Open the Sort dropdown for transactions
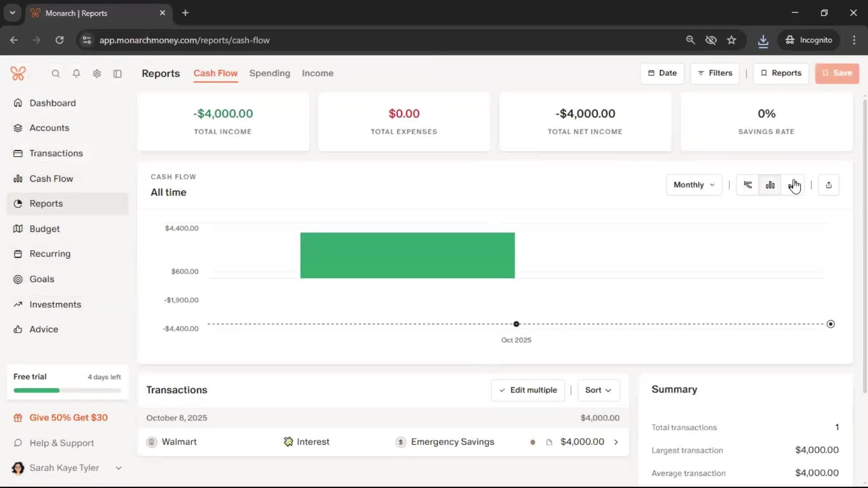This screenshot has width=868, height=488. pos(598,390)
